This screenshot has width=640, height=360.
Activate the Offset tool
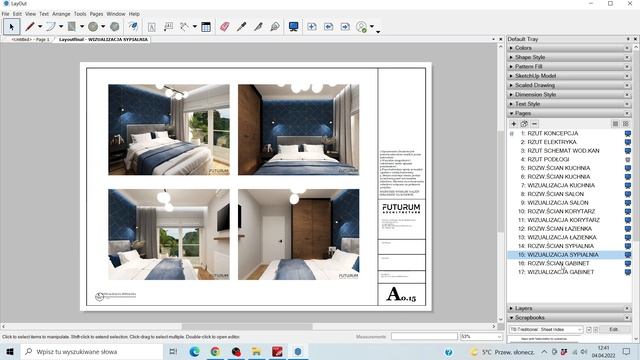133,27
